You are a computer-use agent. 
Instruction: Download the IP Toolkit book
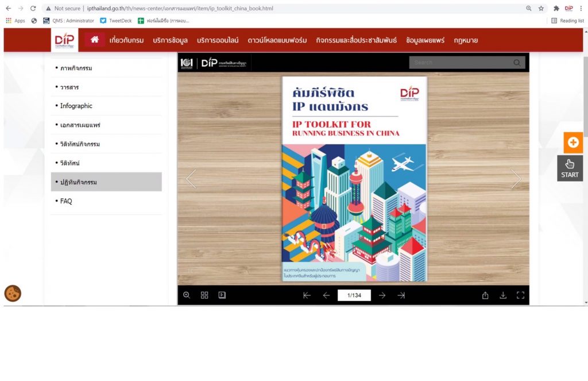(503, 295)
